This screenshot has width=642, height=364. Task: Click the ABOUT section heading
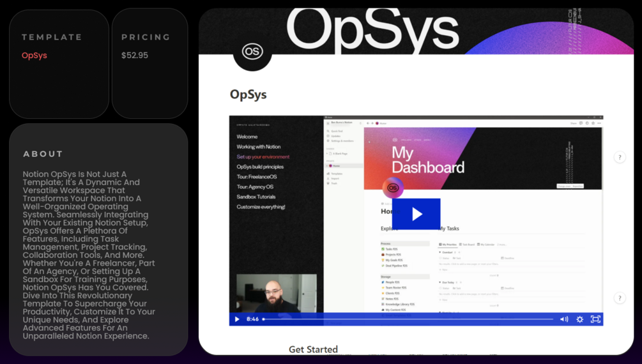43,154
